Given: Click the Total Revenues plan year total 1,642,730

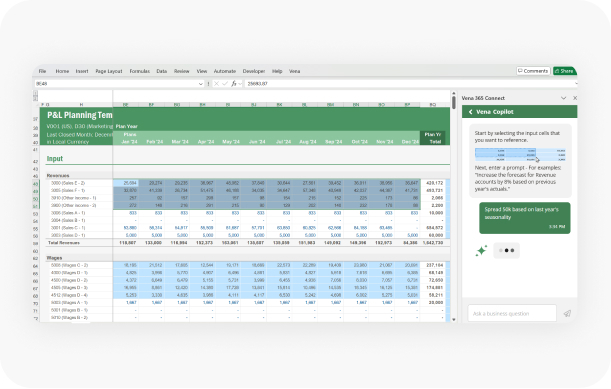Looking at the screenshot, I should pos(433,243).
